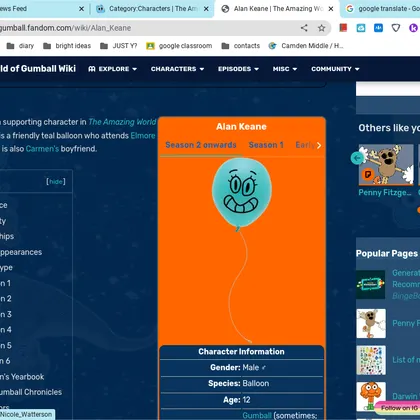This screenshot has width=420, height=420.
Task: Click the Follow on IG button
Action: pos(397,408)
